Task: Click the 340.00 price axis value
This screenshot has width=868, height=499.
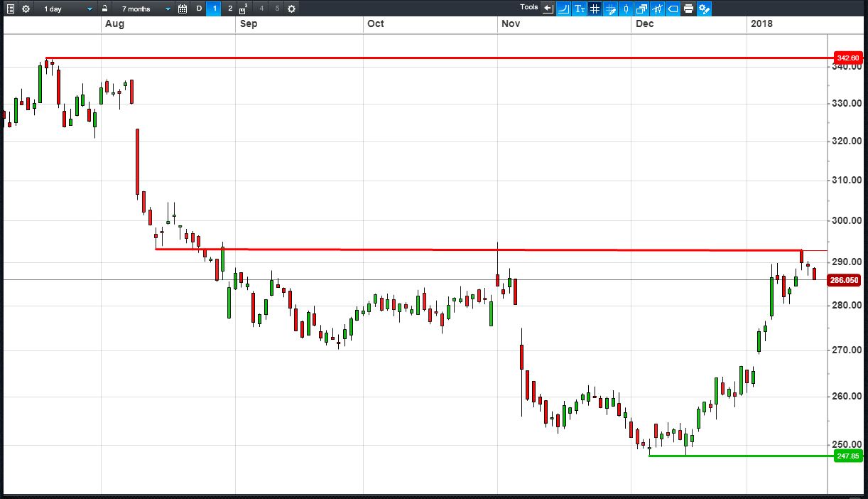Action: point(847,67)
